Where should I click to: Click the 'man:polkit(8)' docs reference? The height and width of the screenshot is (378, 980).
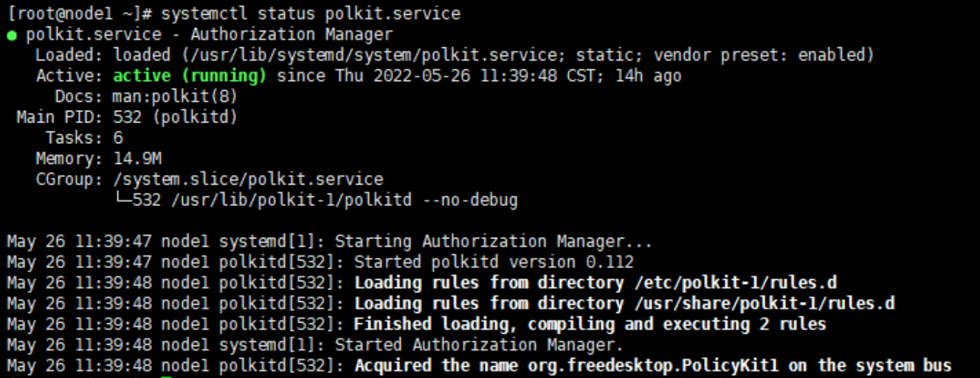175,96
